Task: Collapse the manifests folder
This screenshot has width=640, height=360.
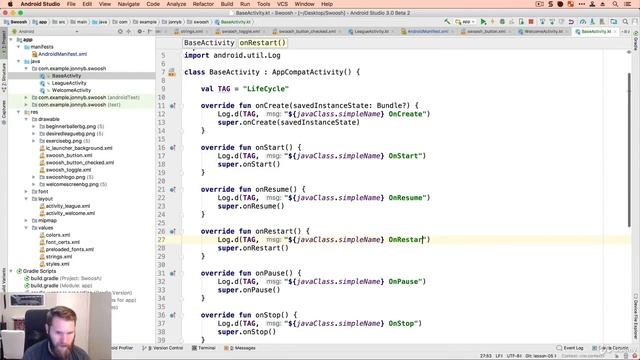Action: point(18,47)
